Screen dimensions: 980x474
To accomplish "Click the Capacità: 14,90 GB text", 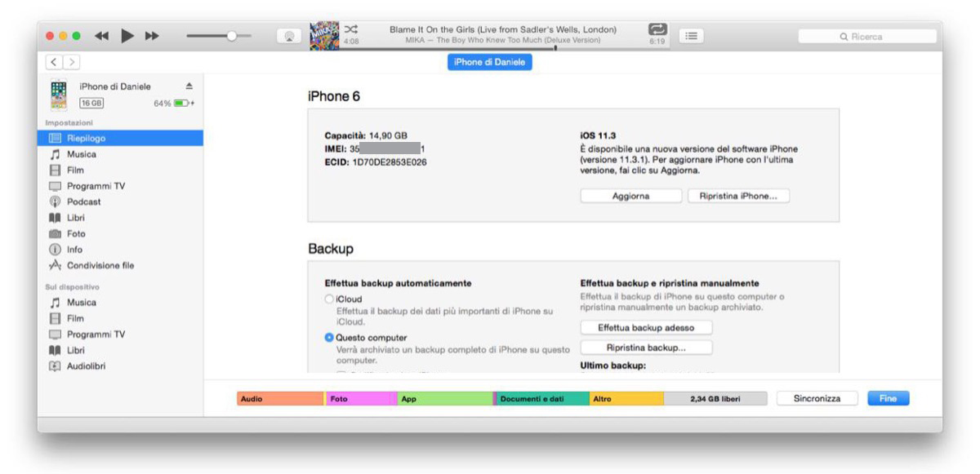I will click(x=365, y=135).
